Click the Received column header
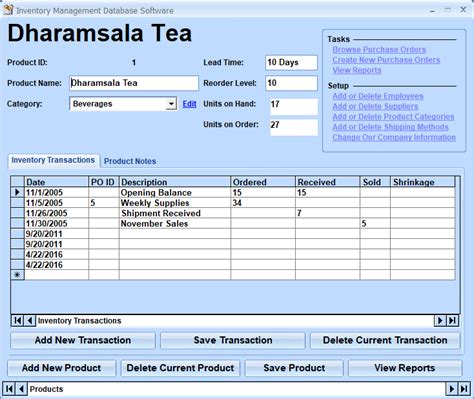474x399 pixels. coord(327,182)
